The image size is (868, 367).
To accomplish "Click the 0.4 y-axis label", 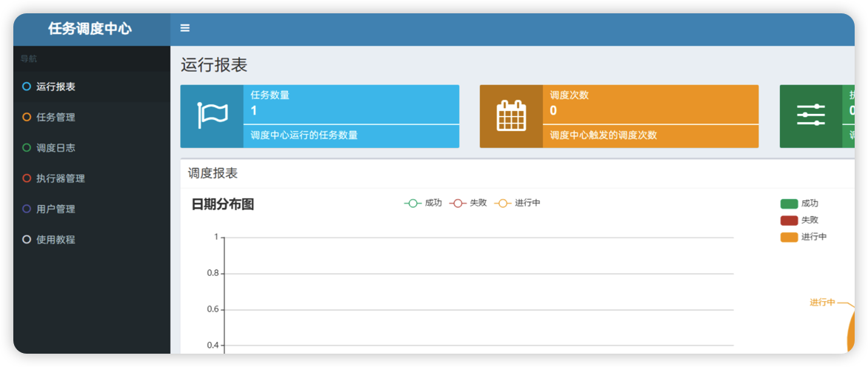I will pos(213,346).
